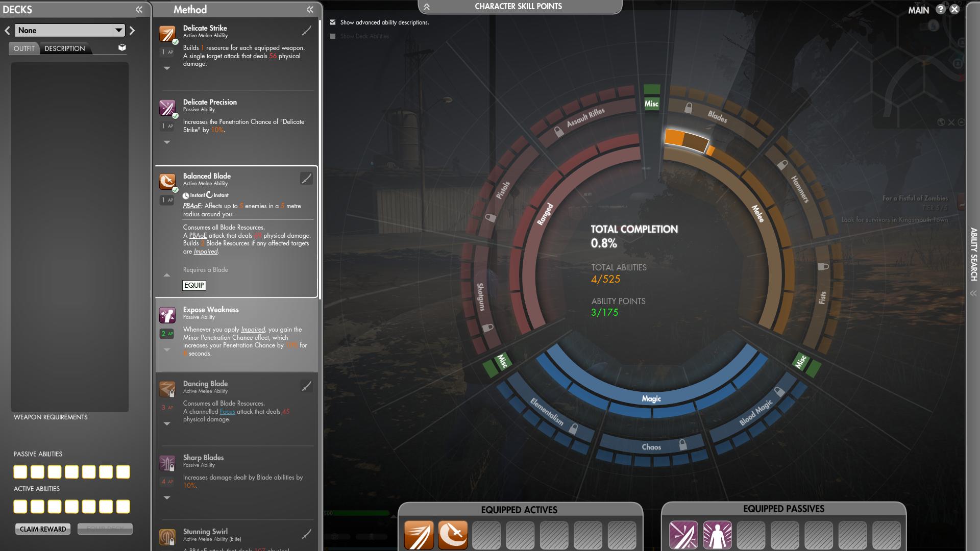The width and height of the screenshot is (980, 551).
Task: Click the lock icon on Elementalism segment
Action: point(574,428)
